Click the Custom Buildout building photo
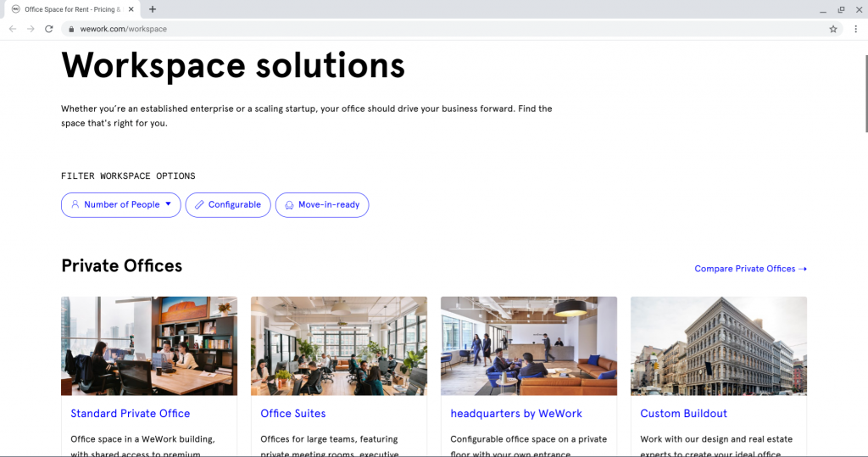 pos(718,346)
